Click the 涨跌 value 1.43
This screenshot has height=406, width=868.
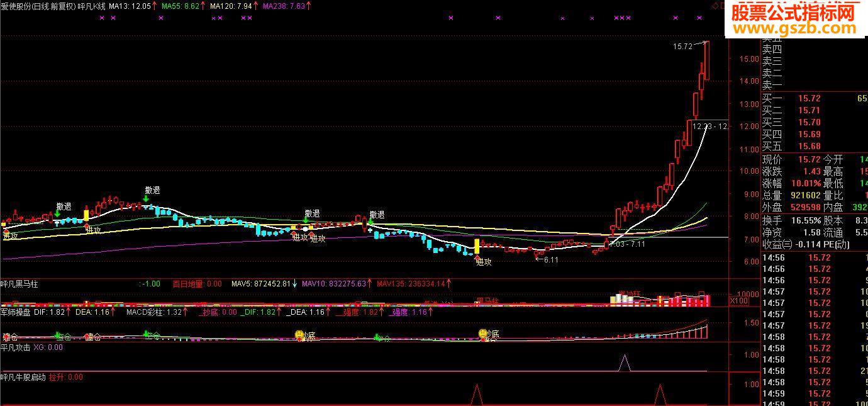tap(812, 171)
